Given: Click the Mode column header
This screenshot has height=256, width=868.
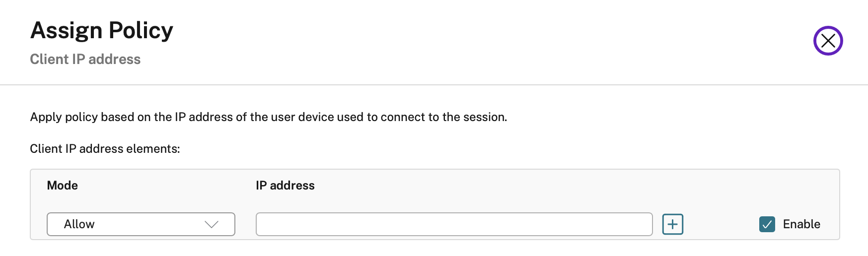Looking at the screenshot, I should click(x=63, y=186).
